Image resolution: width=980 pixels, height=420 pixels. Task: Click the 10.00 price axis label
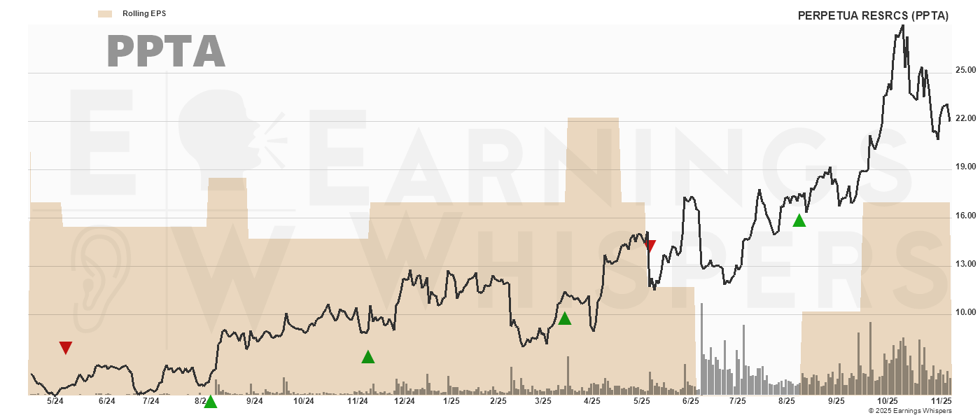point(966,312)
